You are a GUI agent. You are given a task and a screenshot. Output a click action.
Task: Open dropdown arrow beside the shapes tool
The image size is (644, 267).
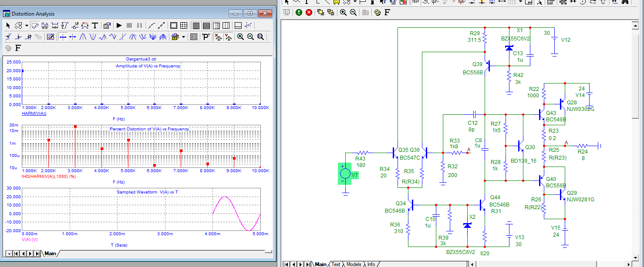27,25
